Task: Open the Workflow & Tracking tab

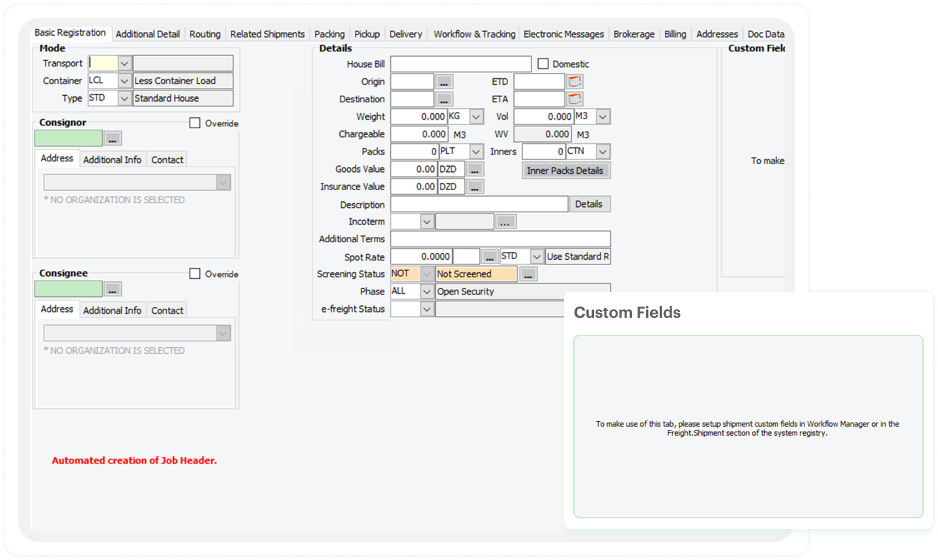Action: coord(474,34)
